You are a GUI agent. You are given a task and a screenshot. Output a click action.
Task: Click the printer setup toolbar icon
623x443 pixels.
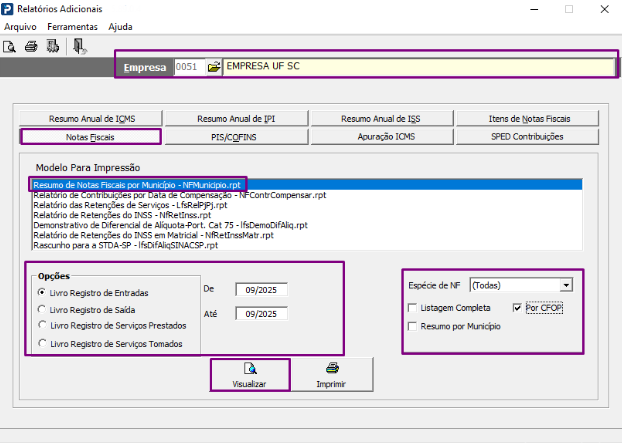pyautogui.click(x=51, y=46)
